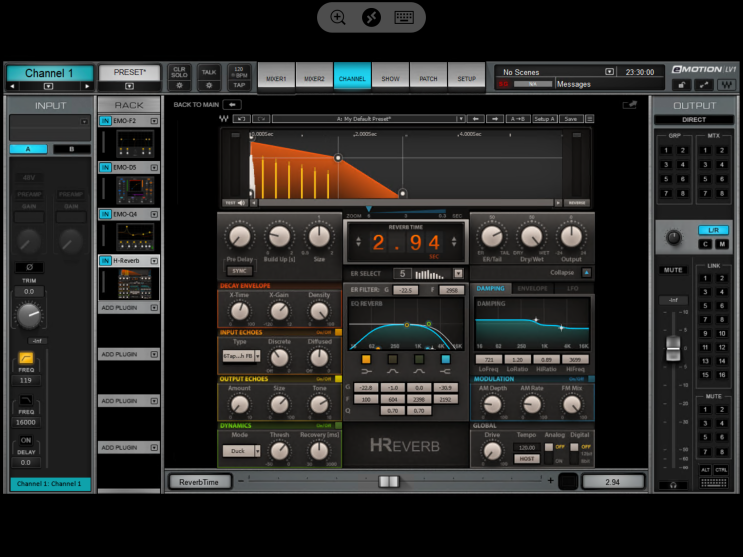The height and width of the screenshot is (557, 743).
Task: Go to previous channel with left arrow
Action: [12, 86]
